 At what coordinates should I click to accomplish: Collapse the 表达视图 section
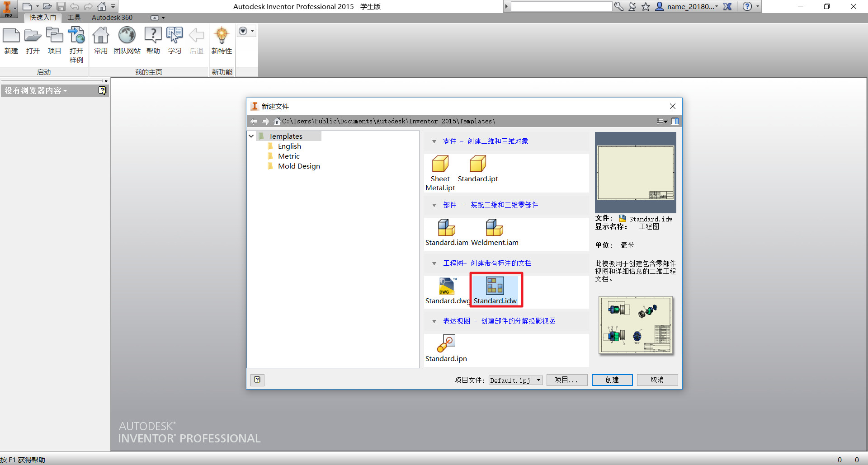(x=434, y=321)
